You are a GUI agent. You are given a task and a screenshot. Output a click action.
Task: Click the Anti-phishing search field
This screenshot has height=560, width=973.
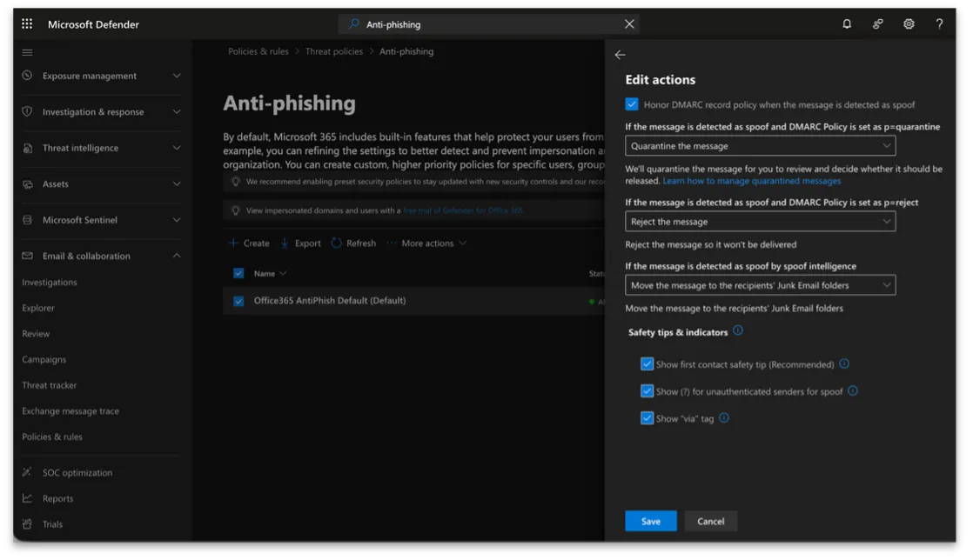pos(489,24)
